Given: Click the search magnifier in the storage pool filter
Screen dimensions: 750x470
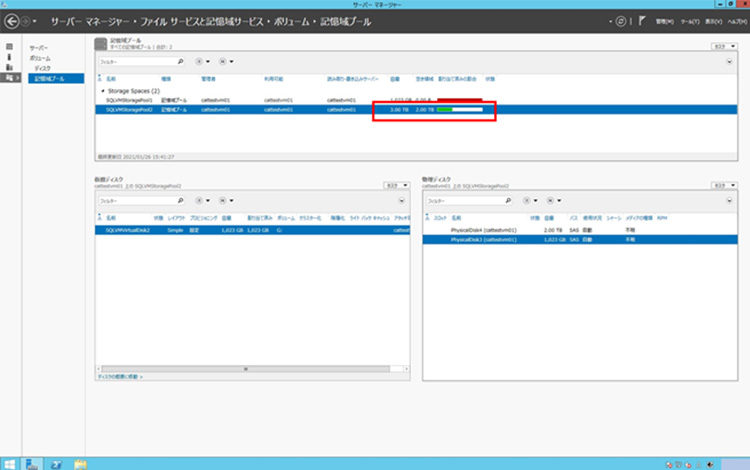Looking at the screenshot, I should click(x=179, y=61).
